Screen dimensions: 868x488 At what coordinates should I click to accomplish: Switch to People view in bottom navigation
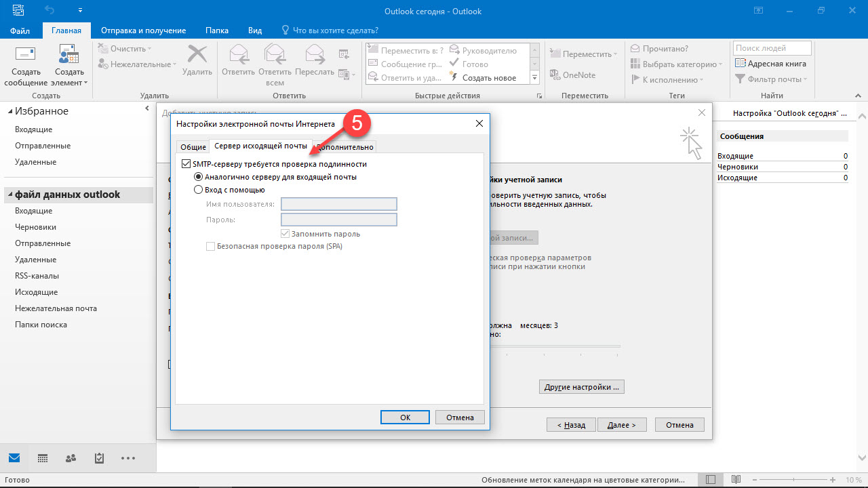[x=71, y=458]
